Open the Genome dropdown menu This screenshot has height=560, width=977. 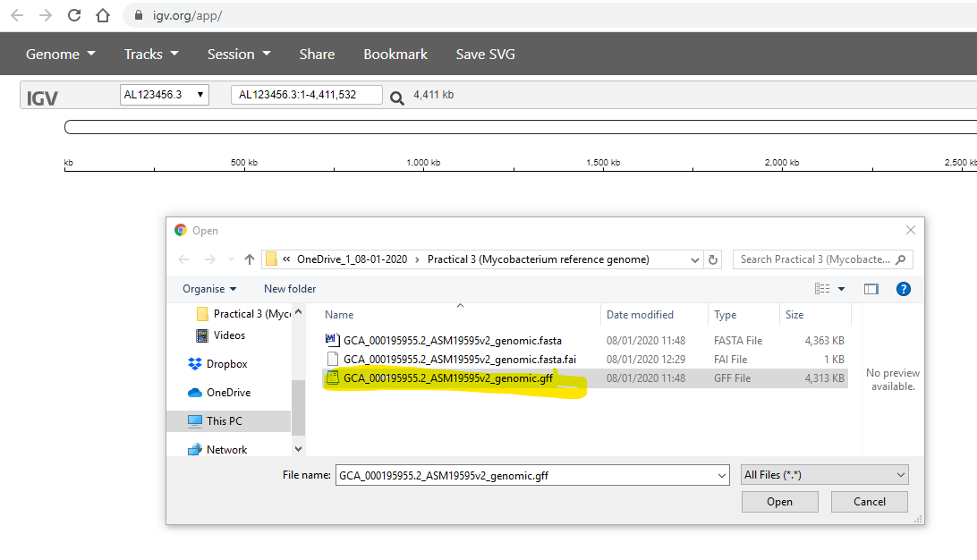(x=60, y=55)
